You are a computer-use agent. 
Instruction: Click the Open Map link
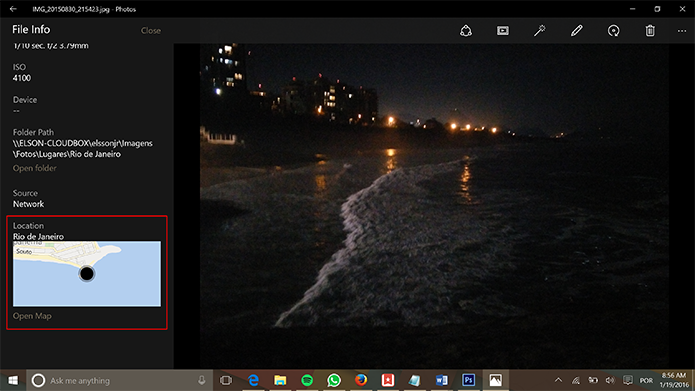[x=32, y=316]
